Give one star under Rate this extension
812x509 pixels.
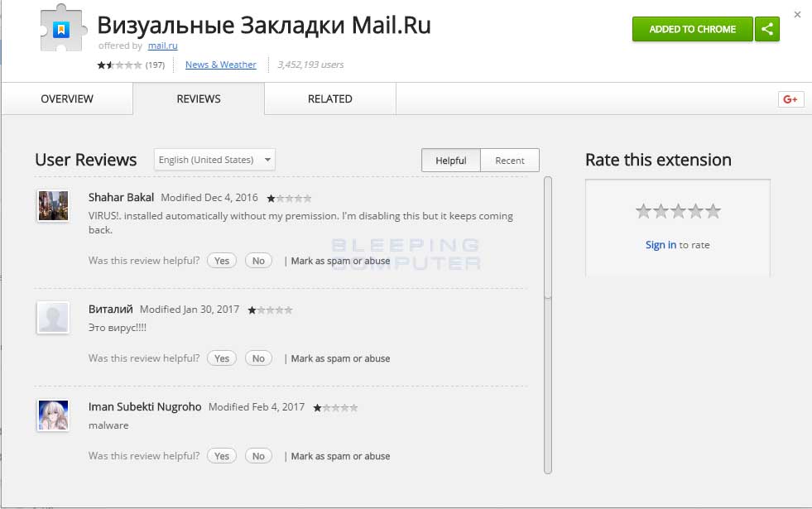642,210
